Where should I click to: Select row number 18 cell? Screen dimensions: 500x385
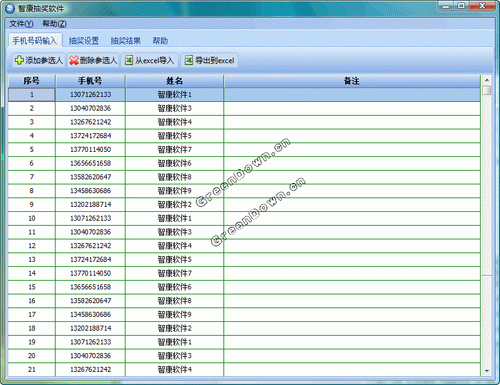pos(32,328)
